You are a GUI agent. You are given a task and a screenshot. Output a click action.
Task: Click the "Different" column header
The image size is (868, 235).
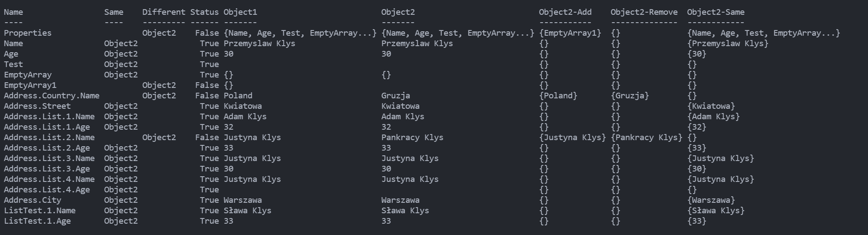[x=164, y=12]
